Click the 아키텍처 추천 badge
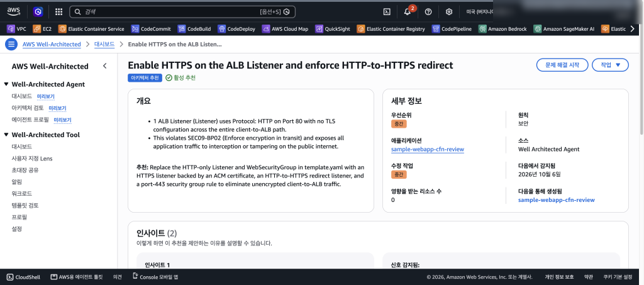 pos(145,77)
